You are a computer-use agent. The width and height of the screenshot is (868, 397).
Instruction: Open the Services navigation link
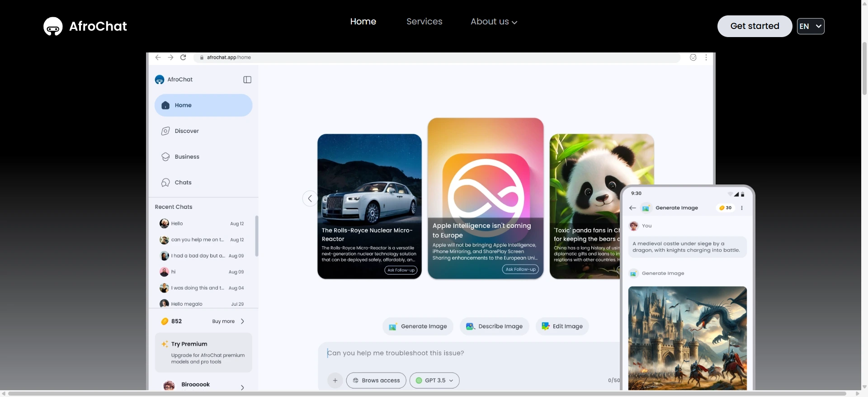click(424, 21)
